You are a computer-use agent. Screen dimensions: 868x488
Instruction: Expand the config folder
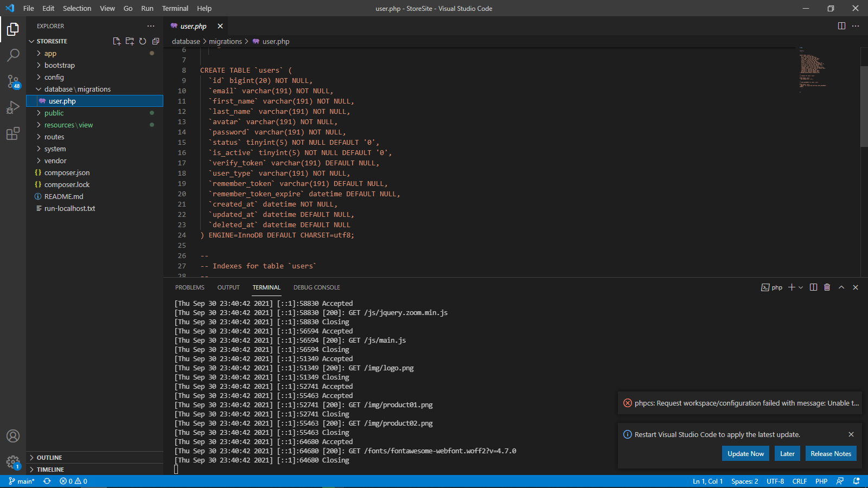click(95, 77)
